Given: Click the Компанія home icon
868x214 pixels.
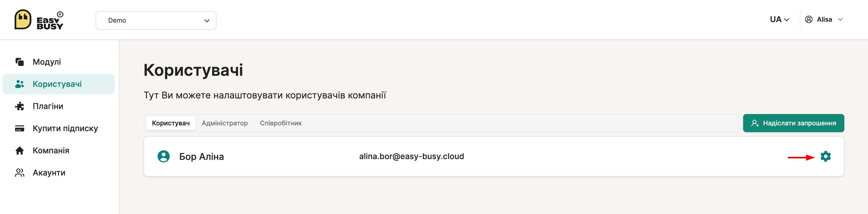Looking at the screenshot, I should click(20, 151).
